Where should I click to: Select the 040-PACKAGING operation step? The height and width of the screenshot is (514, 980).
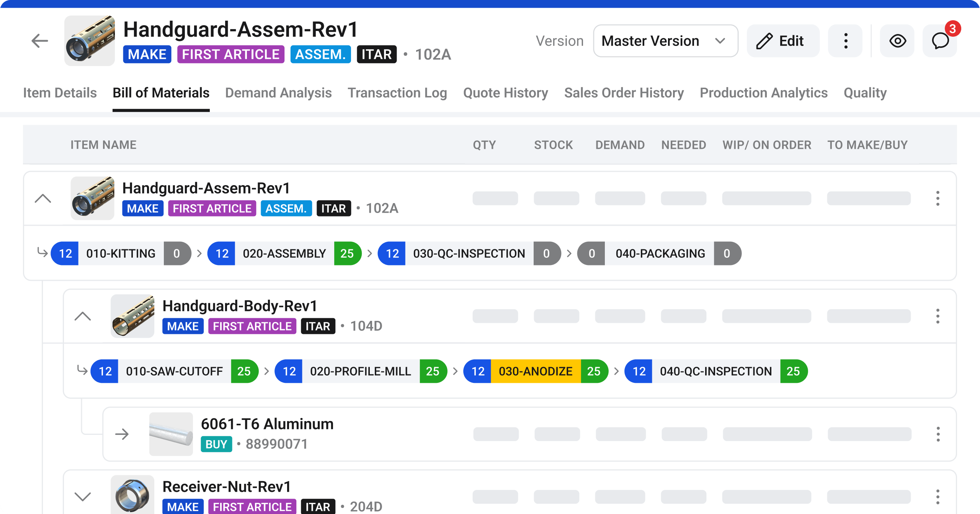point(659,253)
